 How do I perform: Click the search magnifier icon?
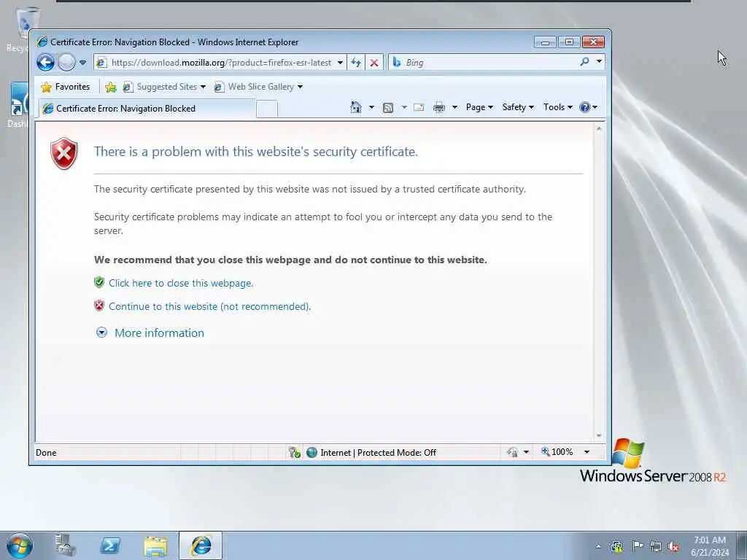[x=584, y=62]
